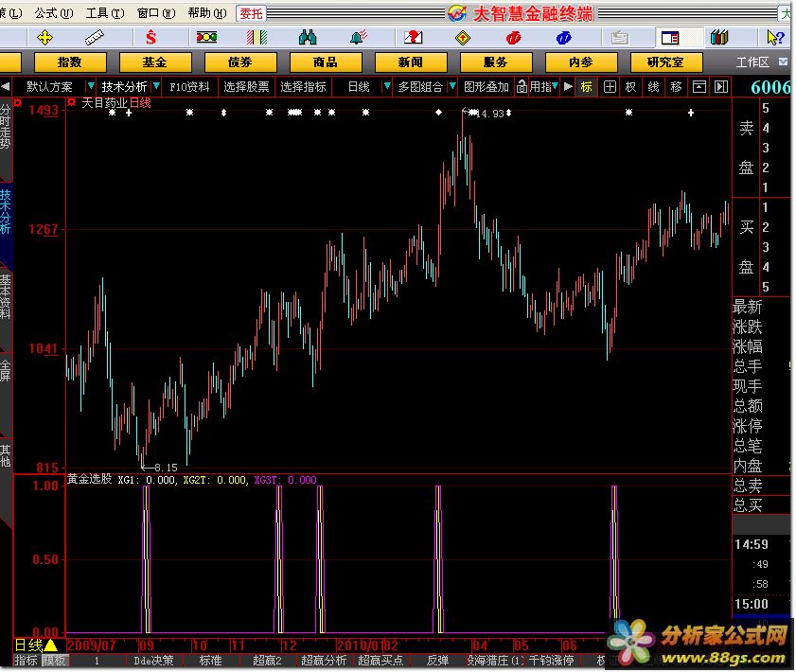
Task: Select the 标准 indicator tab
Action: click(211, 661)
